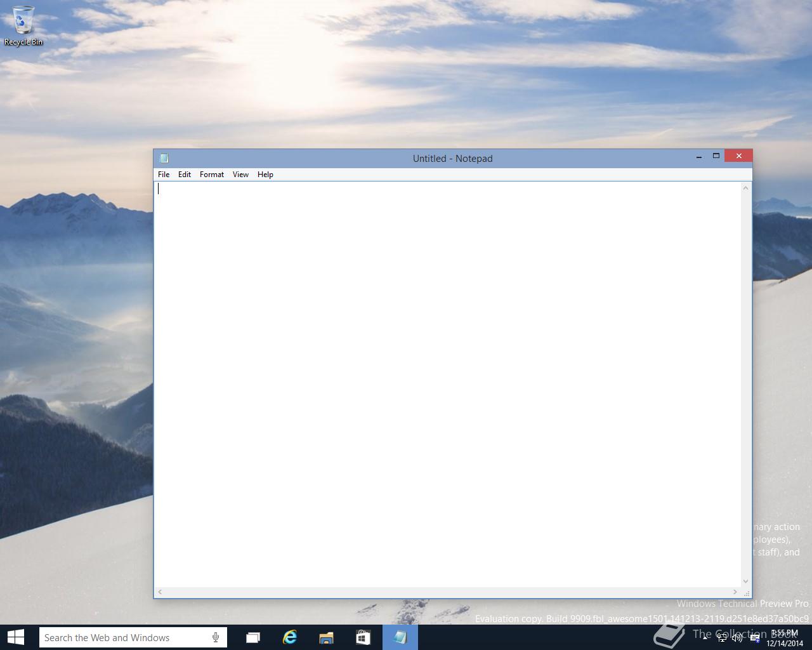Click the taskbar clock showing 12/14/2014
Viewport: 812px width, 650px height.
[x=785, y=638]
